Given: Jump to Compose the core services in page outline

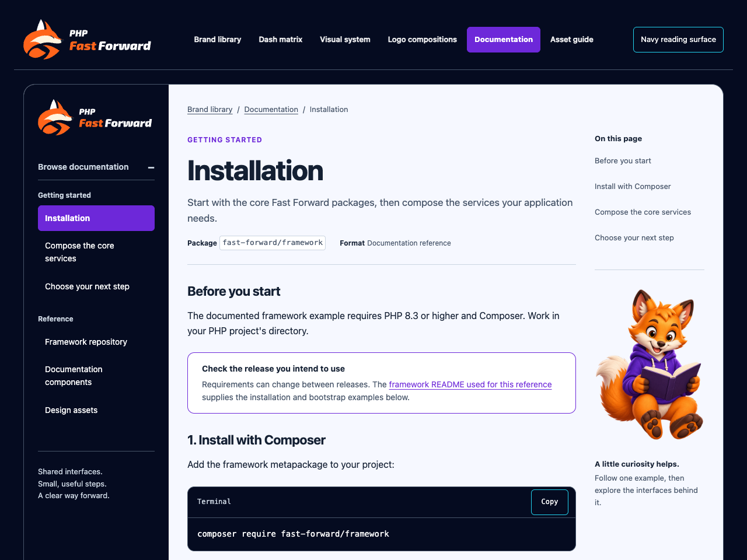Looking at the screenshot, I should 643,212.
